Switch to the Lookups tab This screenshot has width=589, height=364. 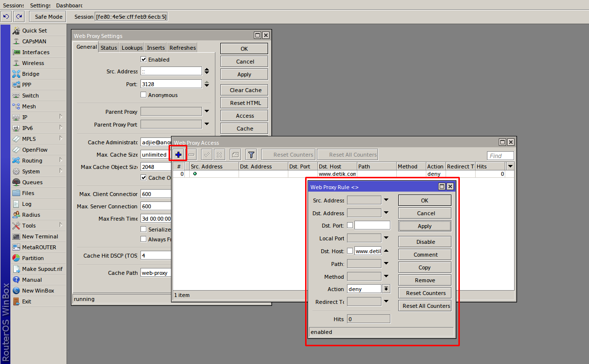tap(132, 48)
